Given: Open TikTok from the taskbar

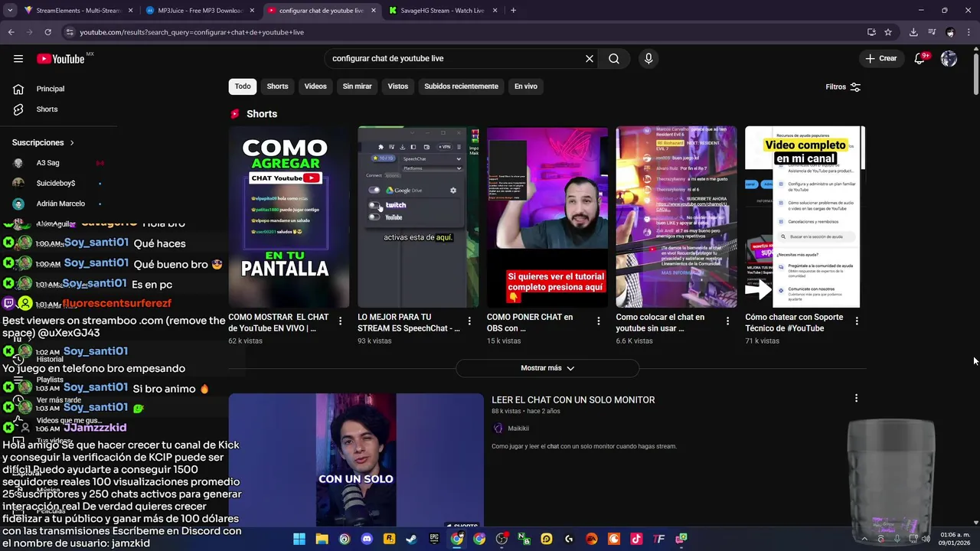Looking at the screenshot, I should pyautogui.click(x=636, y=539).
